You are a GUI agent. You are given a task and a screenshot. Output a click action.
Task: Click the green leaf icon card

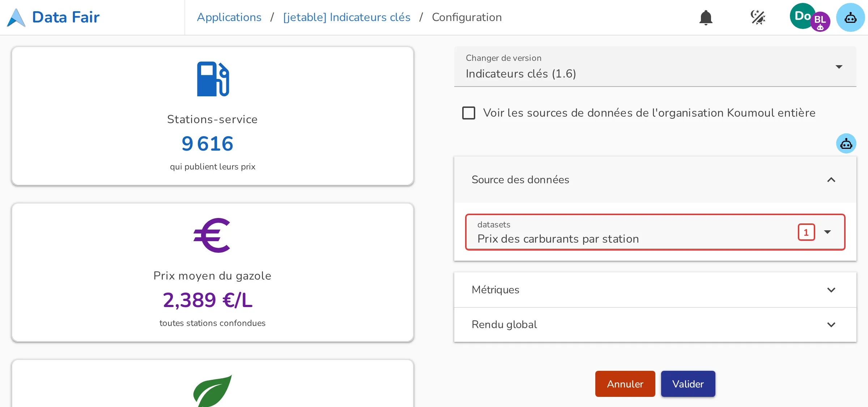tap(213, 391)
